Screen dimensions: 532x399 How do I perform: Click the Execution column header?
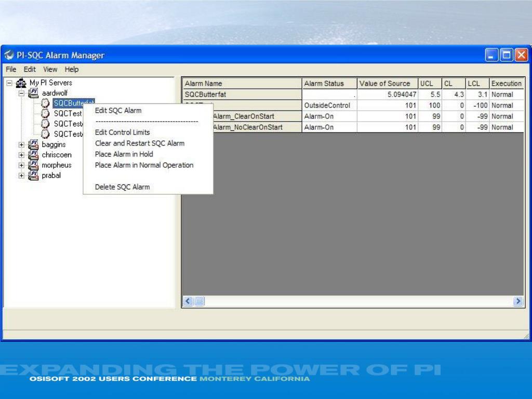pos(507,84)
